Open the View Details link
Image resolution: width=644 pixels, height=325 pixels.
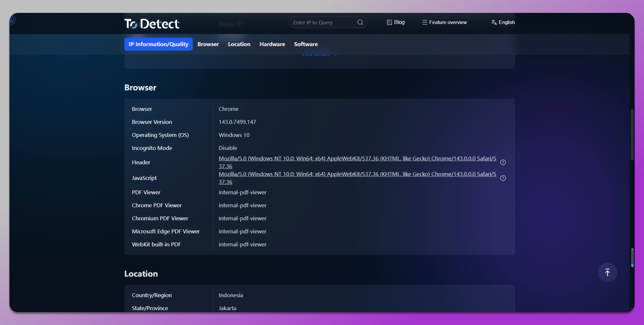tap(318, 54)
